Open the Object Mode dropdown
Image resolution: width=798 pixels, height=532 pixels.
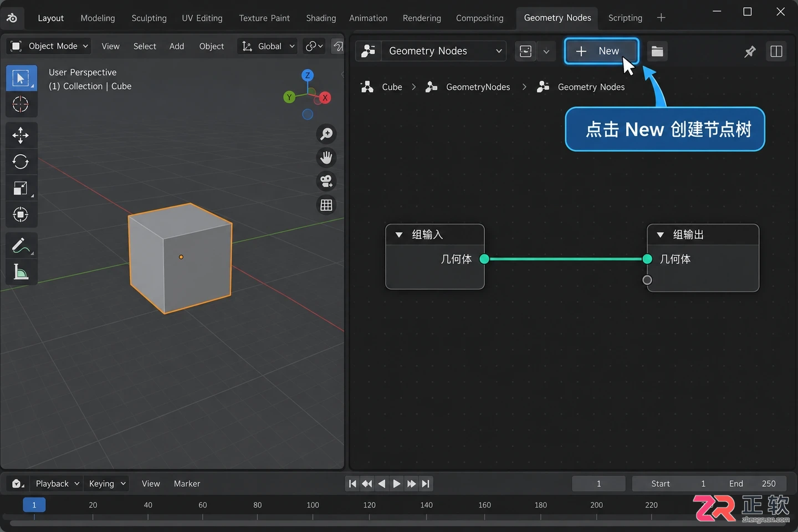point(49,46)
